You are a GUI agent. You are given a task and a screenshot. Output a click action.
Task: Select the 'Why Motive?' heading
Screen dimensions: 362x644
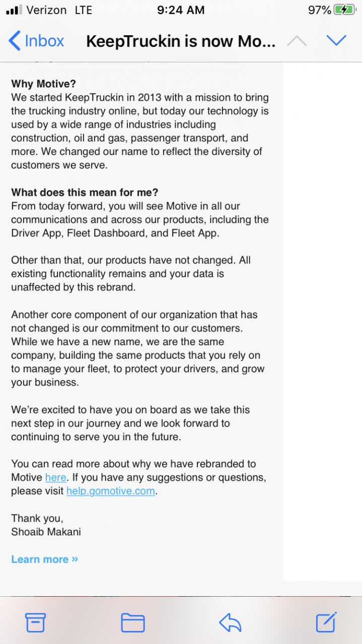click(x=44, y=84)
